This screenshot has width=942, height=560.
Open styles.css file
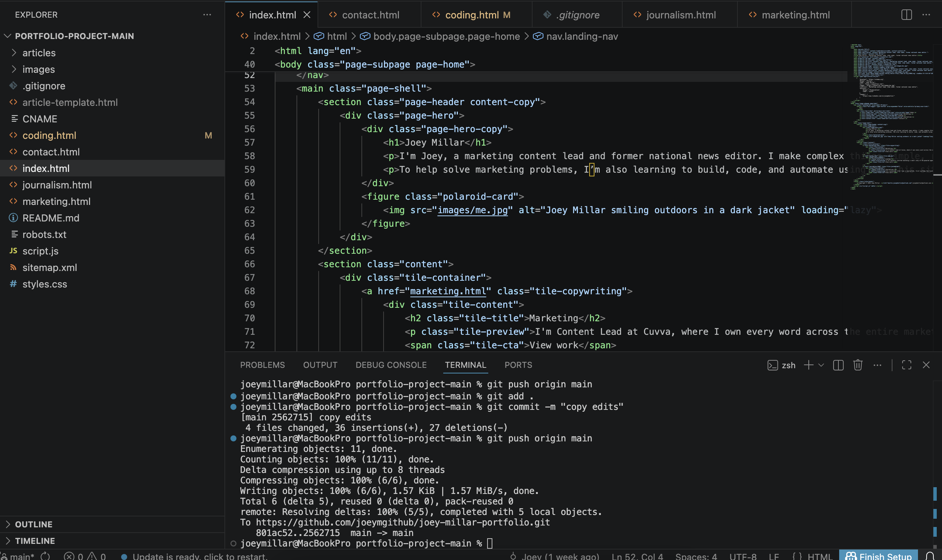tap(113, 284)
